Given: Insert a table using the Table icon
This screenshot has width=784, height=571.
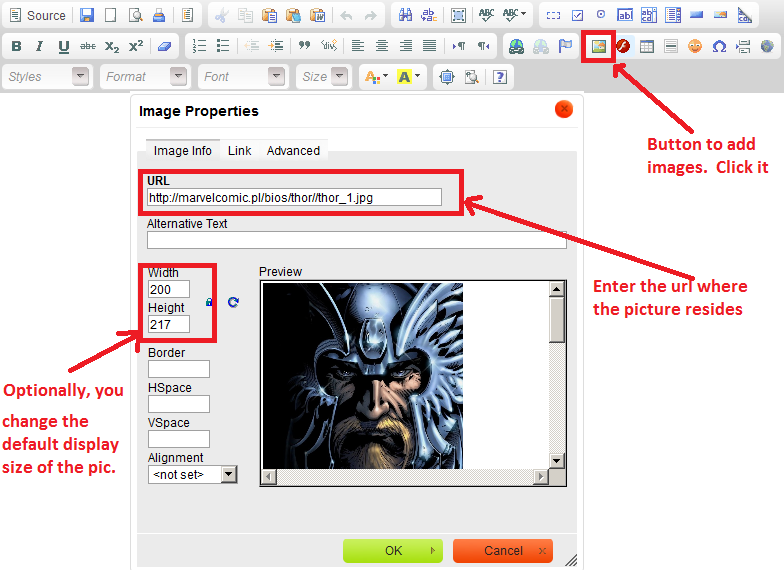Looking at the screenshot, I should tap(647, 46).
